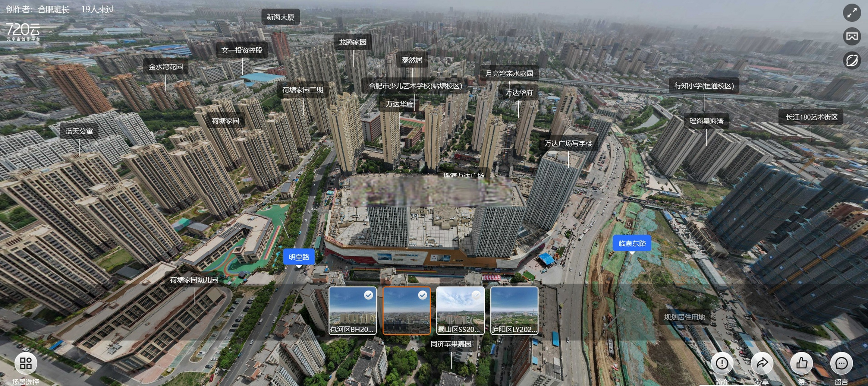The image size is (868, 386).
Task: Click the 新海大厦 building label
Action: 280,17
